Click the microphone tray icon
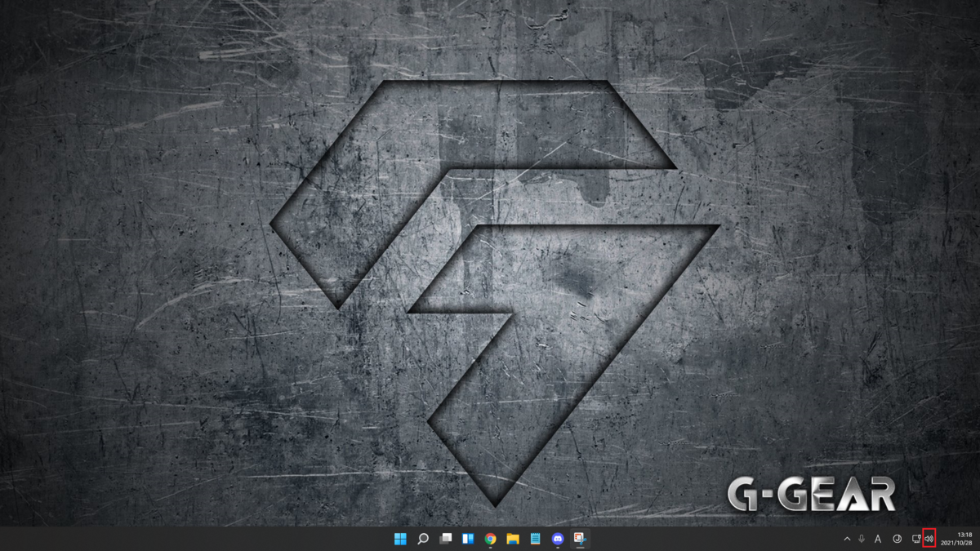 (862, 539)
